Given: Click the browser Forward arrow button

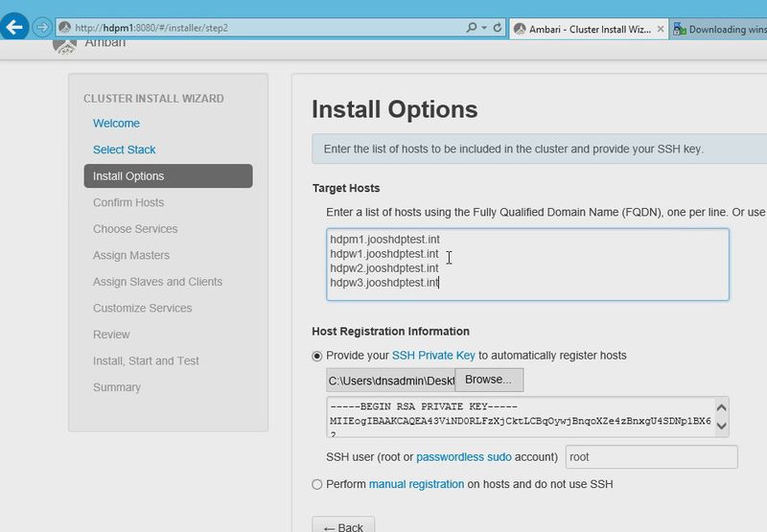Looking at the screenshot, I should 42,28.
